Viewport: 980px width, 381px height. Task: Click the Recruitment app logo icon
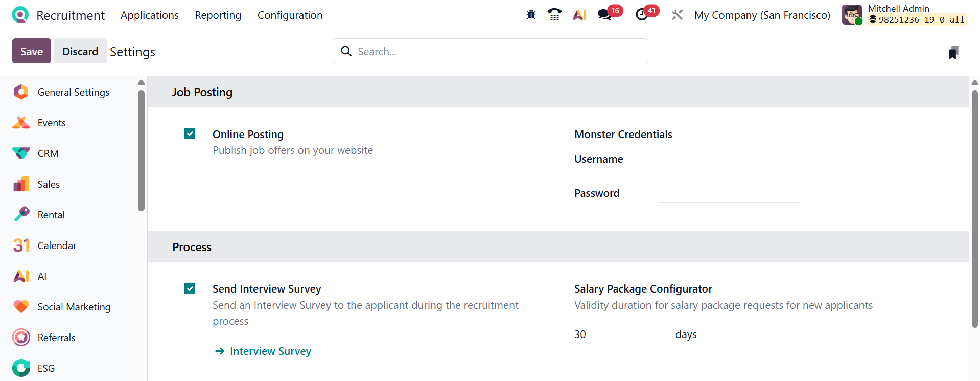20,15
